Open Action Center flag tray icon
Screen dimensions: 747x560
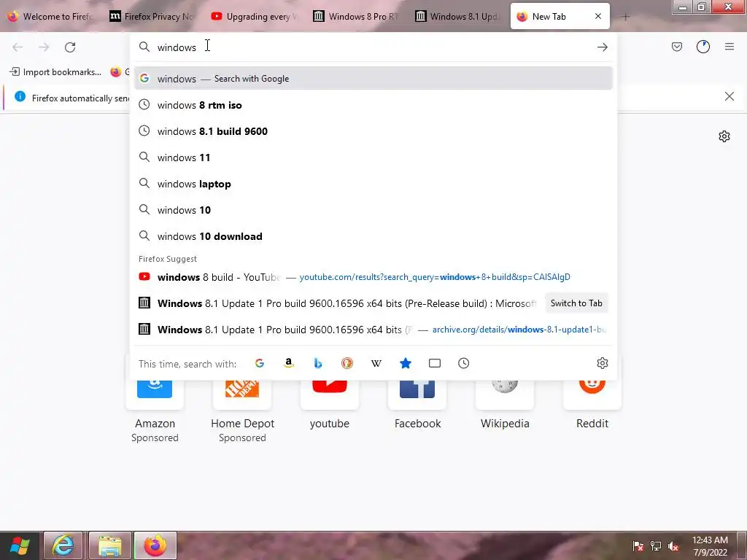pyautogui.click(x=638, y=546)
